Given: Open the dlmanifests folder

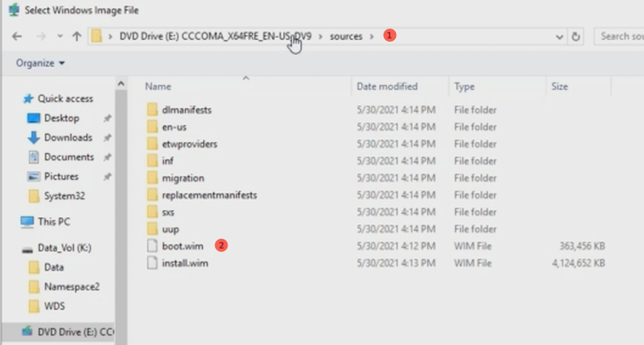Looking at the screenshot, I should coord(187,109).
